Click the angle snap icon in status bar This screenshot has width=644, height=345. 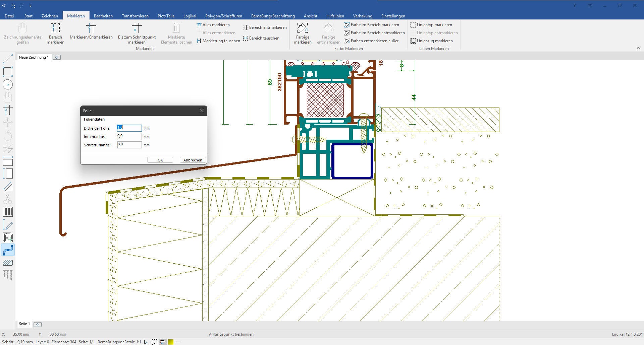tap(147, 342)
